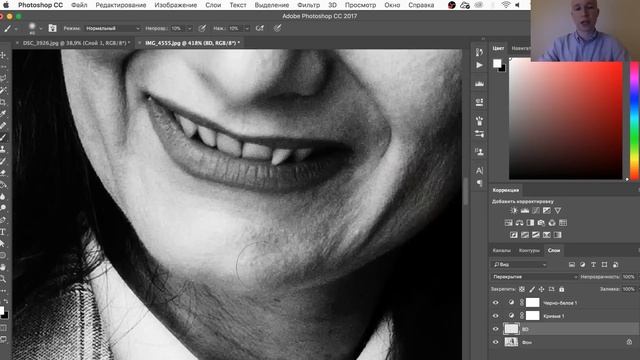Viewport: 640px width, 360px height.
Task: Add a Threshold adjustment
Action: click(x=536, y=235)
